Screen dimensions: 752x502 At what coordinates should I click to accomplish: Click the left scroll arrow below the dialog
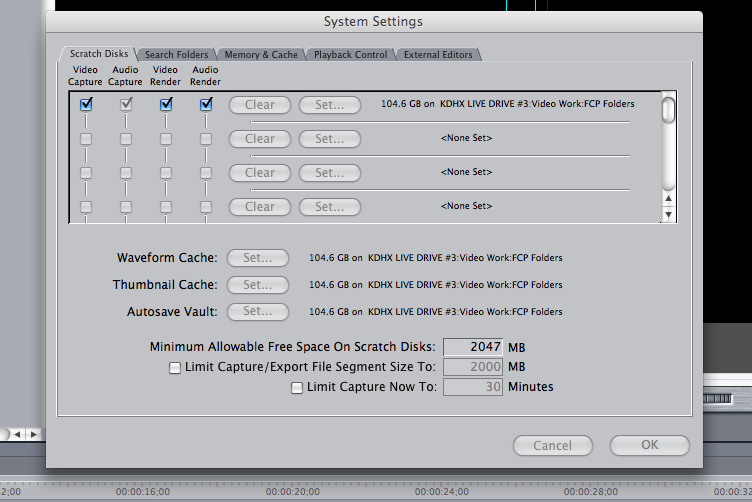click(x=18, y=434)
